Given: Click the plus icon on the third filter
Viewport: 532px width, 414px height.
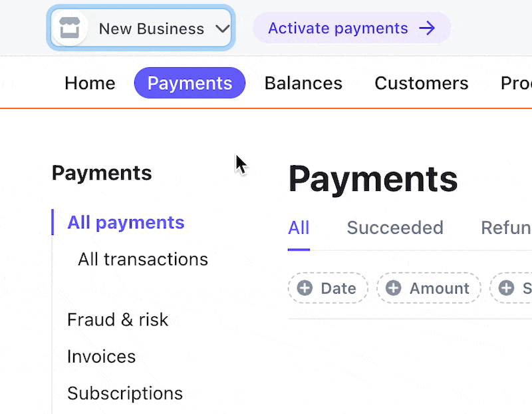Looking at the screenshot, I should 507,288.
